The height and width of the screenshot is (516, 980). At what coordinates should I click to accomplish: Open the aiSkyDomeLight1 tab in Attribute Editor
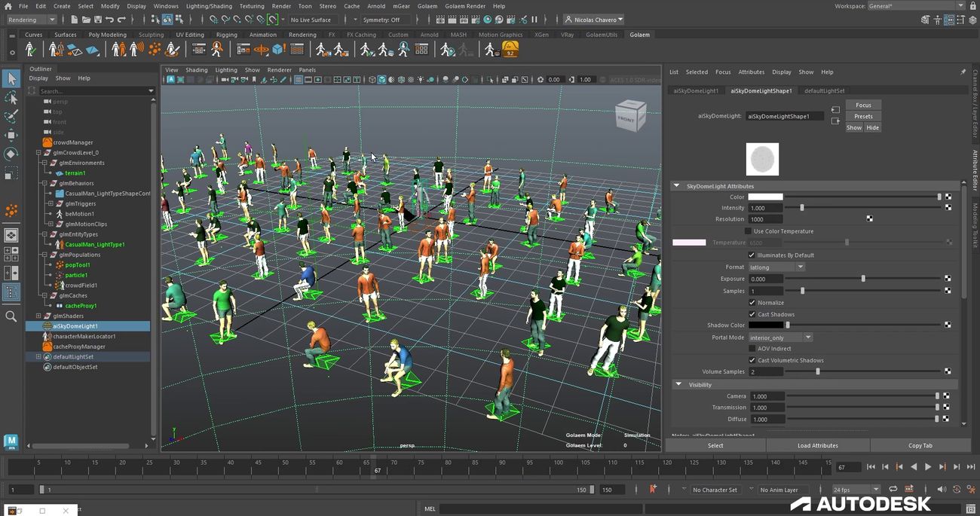pyautogui.click(x=696, y=90)
